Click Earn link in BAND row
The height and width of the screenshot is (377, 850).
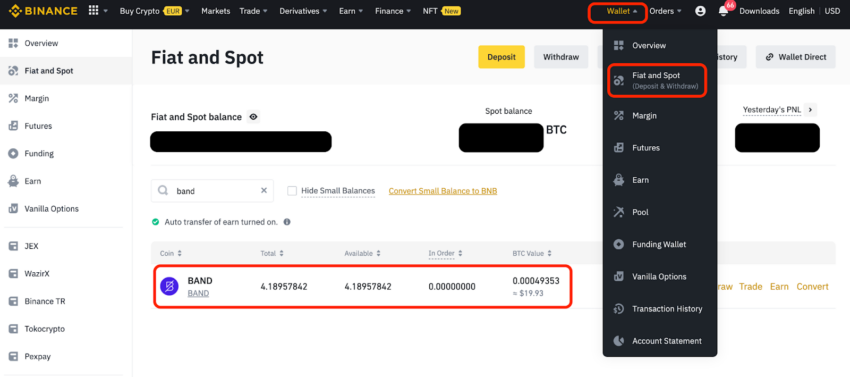tap(779, 286)
